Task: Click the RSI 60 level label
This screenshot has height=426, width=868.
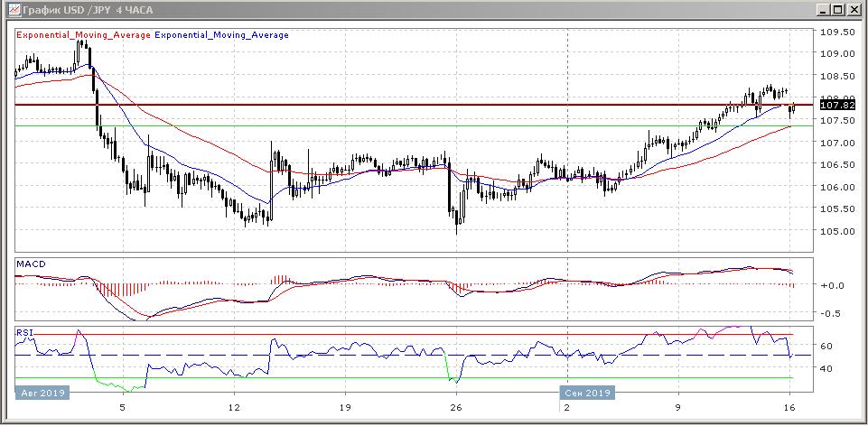Action: point(826,346)
